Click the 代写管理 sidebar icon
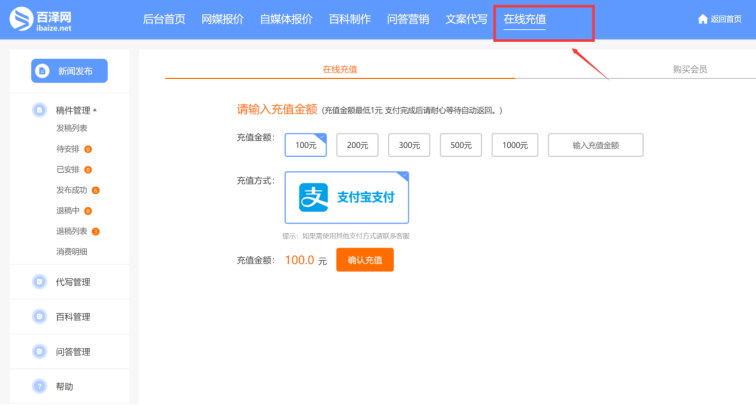This screenshot has width=756, height=405. 39,282
